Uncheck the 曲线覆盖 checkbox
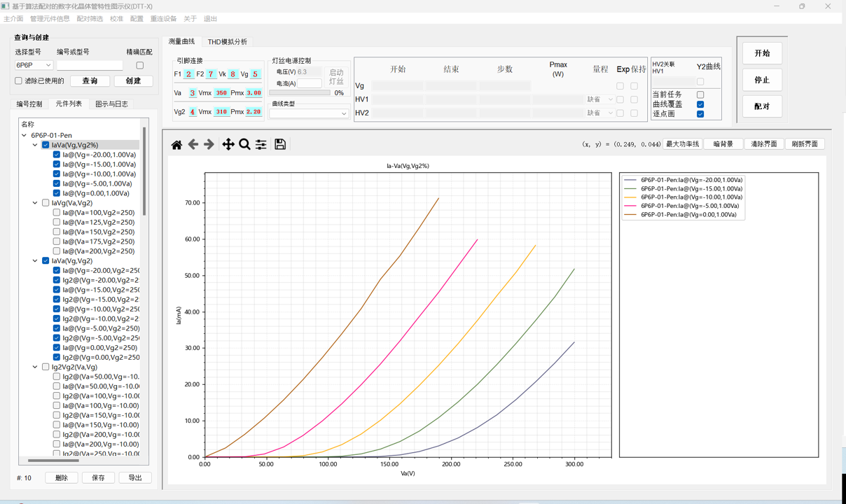This screenshot has height=504, width=846. pos(700,104)
